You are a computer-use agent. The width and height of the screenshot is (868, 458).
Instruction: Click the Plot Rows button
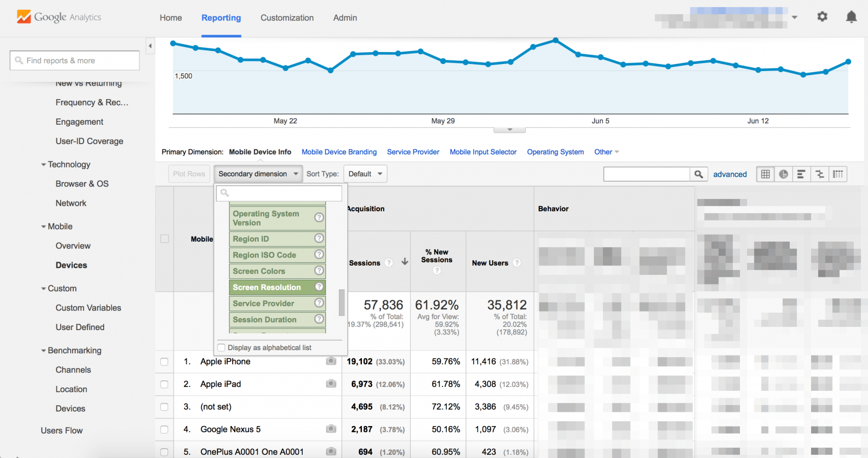click(189, 174)
